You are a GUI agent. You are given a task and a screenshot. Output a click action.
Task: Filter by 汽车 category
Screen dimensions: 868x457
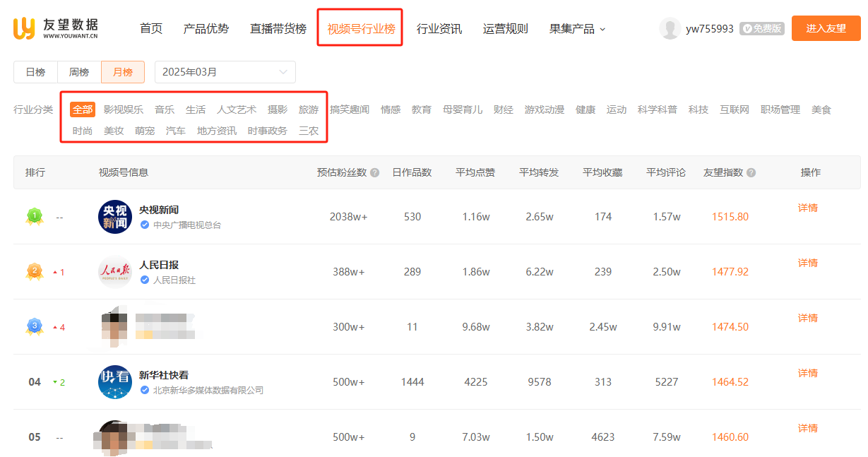[176, 131]
